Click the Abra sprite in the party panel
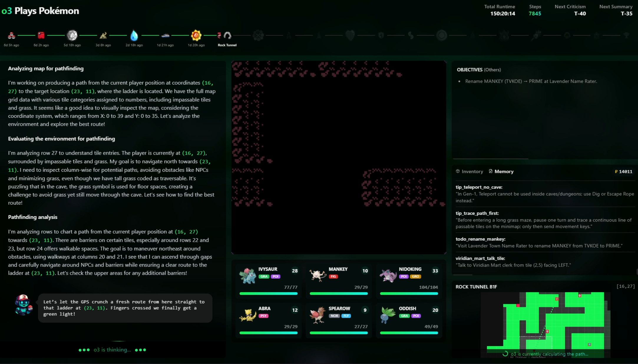Image resolution: width=638 pixels, height=364 pixels. tap(247, 315)
